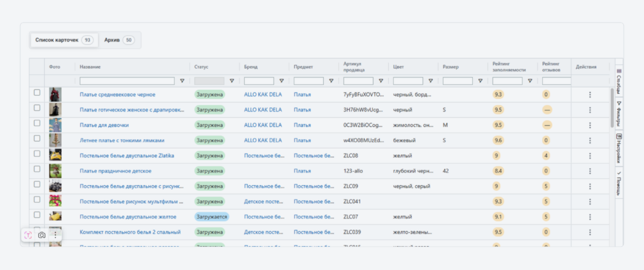Open the Летнее платье с тонкими лямками link
This screenshot has height=270, width=644.
121,140
